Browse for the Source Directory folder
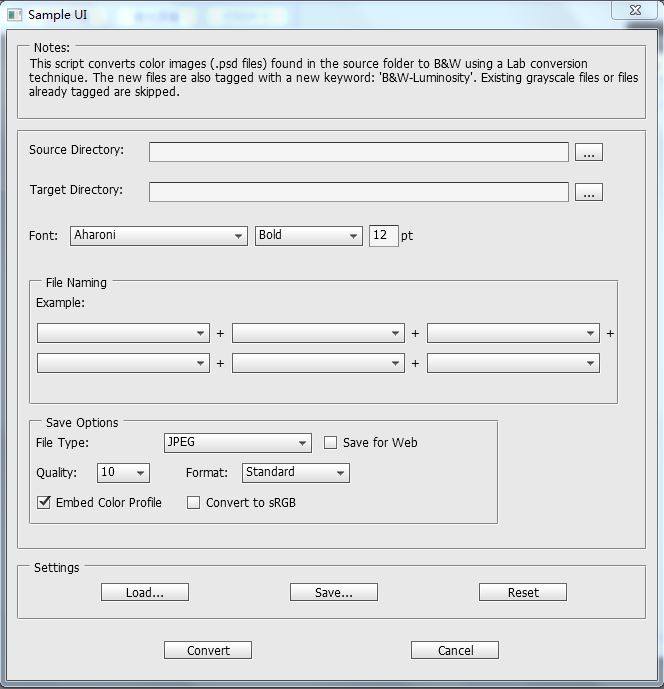 coord(590,152)
